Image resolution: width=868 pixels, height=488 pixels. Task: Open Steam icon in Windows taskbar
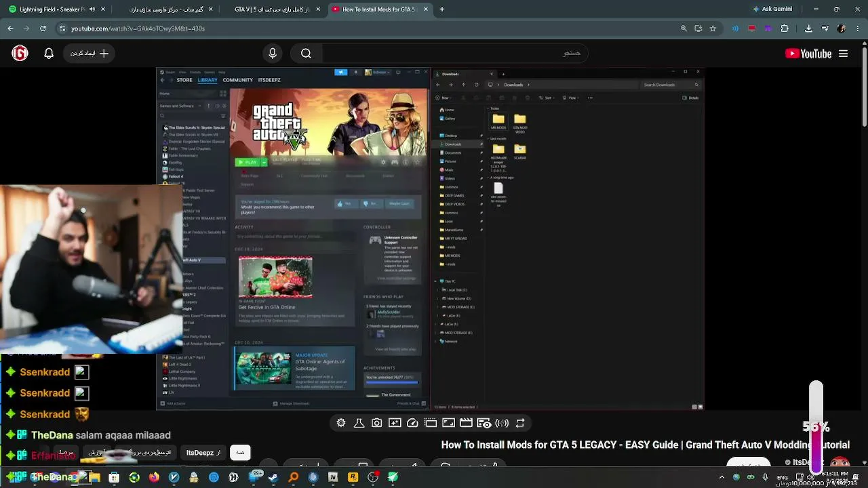click(x=274, y=477)
